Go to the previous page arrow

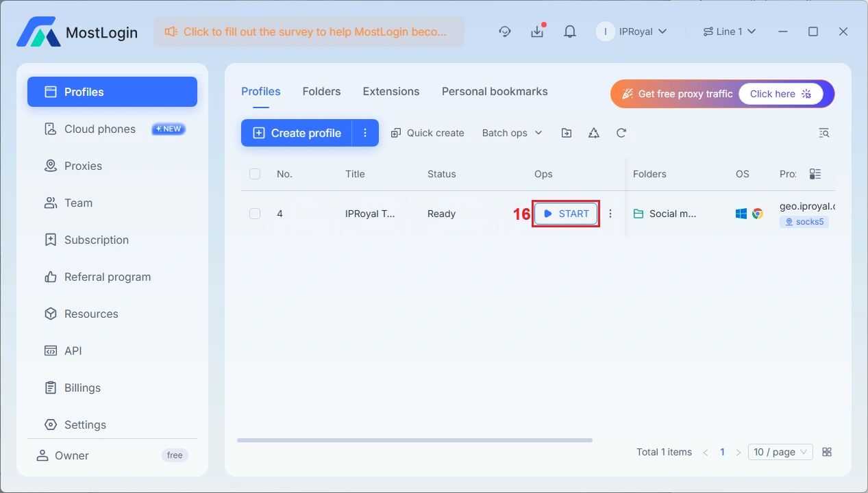tap(706, 452)
